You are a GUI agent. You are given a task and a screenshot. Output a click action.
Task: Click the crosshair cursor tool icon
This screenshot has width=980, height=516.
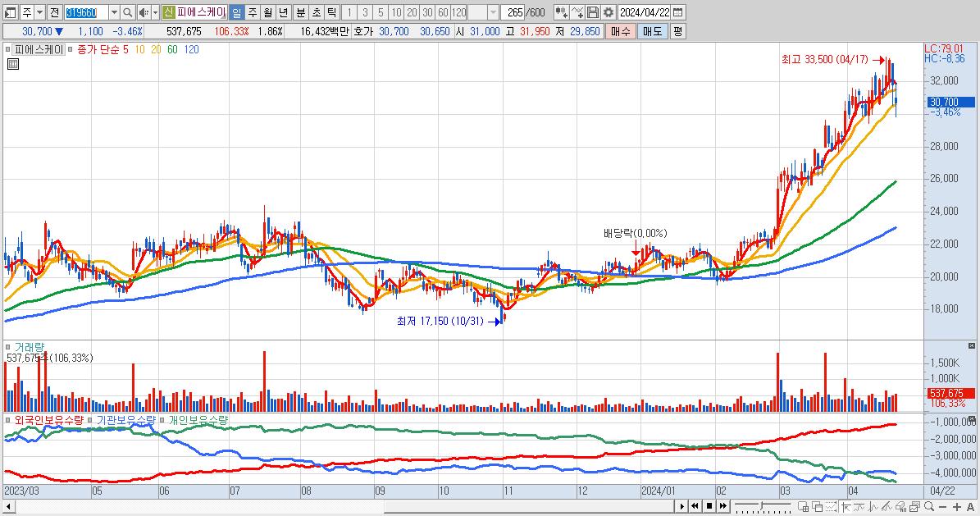click(x=846, y=507)
